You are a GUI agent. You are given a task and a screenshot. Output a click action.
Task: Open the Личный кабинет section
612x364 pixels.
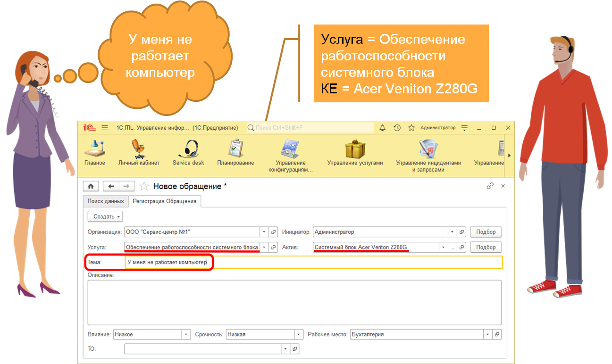click(139, 153)
